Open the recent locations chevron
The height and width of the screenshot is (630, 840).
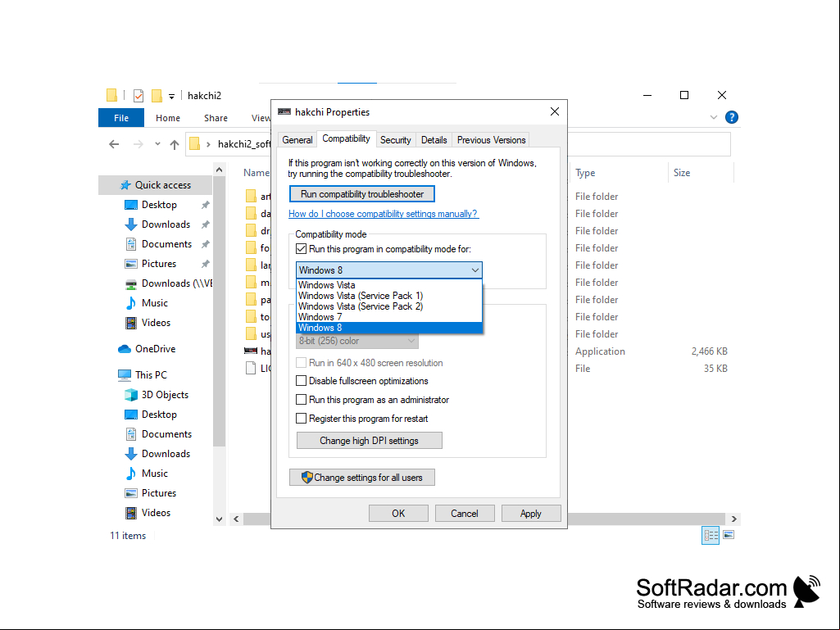coord(157,143)
